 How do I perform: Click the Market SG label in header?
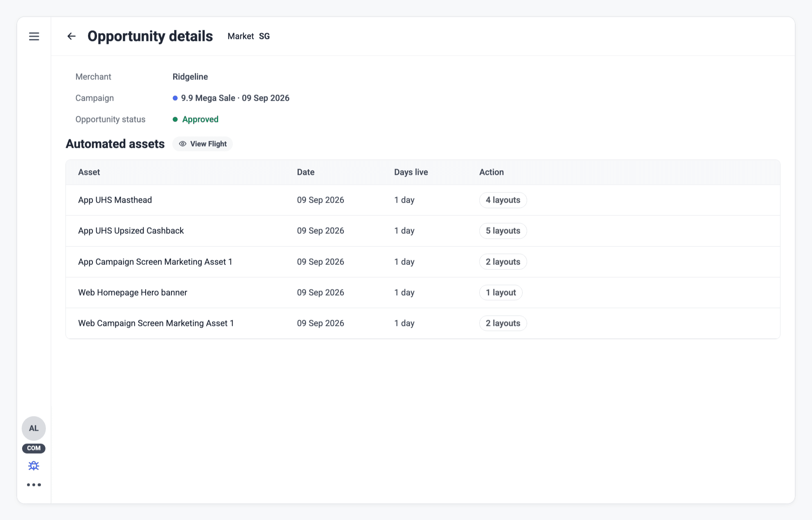click(248, 36)
